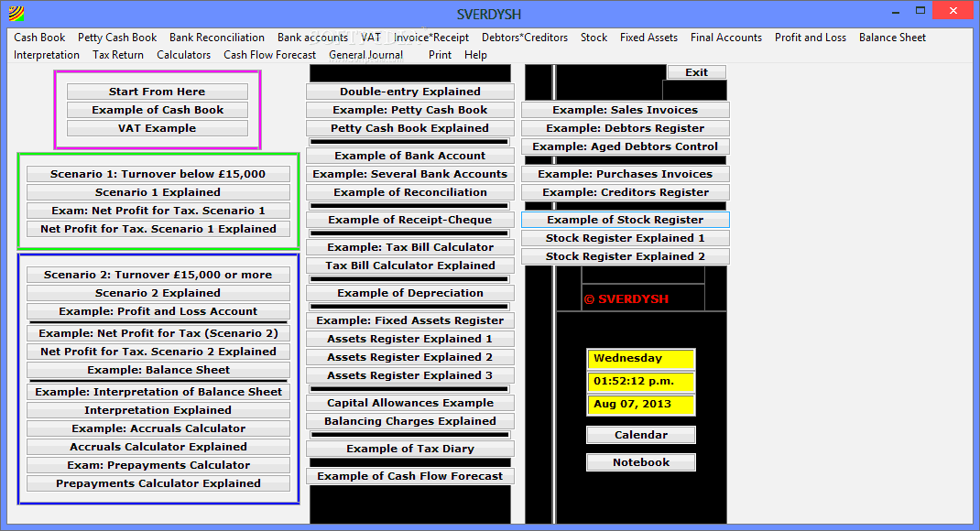Open the Fixed Assets menu
The image size is (980, 531).
648,38
